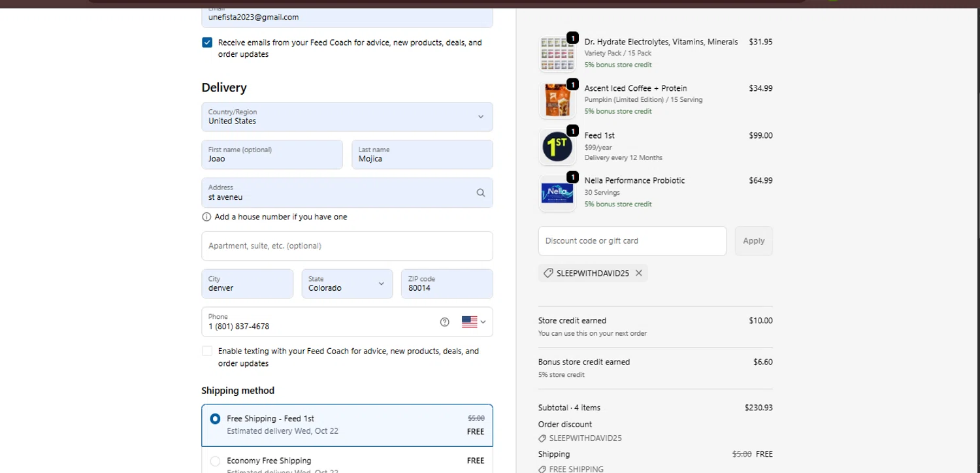Click the Last name field containing Mojica
Viewport: 980px width, 473px height.
click(x=422, y=155)
